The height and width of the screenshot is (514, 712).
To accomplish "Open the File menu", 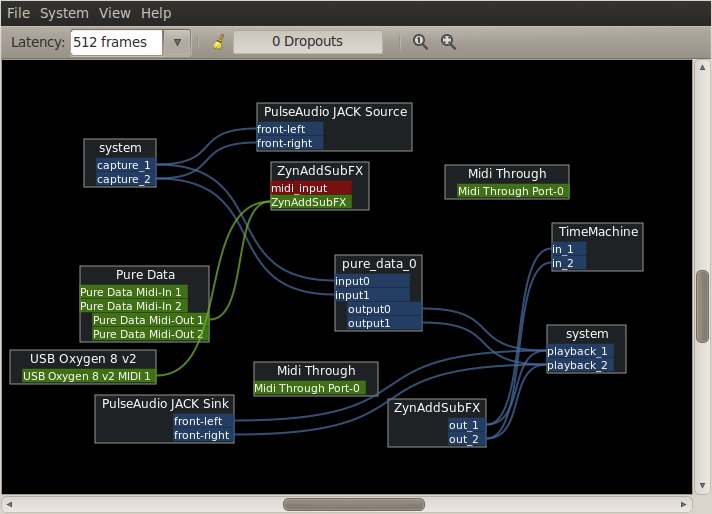I will 18,13.
